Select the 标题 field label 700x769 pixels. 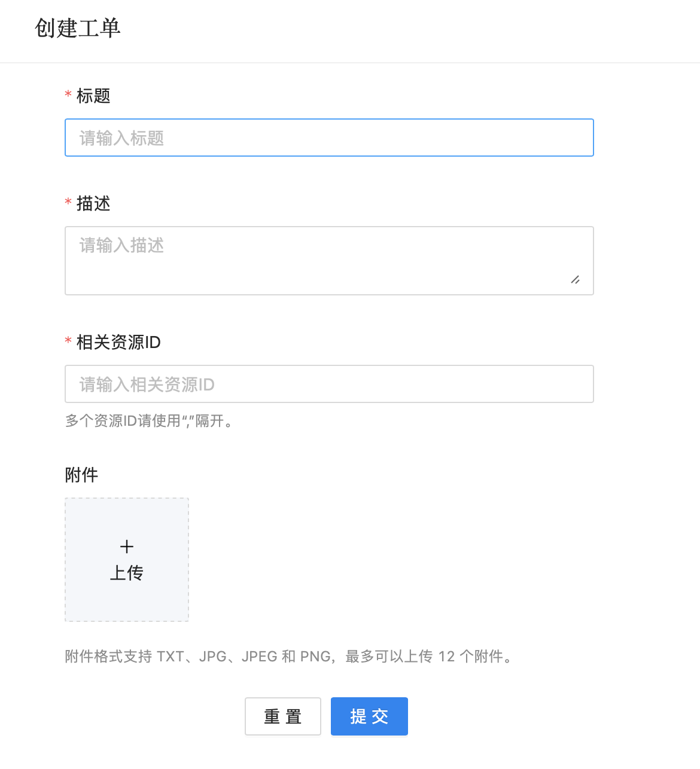click(x=93, y=96)
